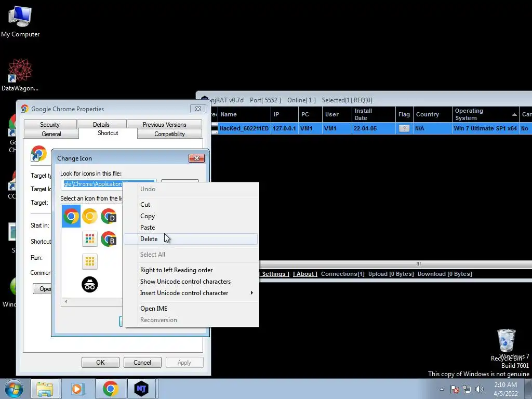Select Right to left Reading order
Screen dimensions: 532x399
point(190,270)
